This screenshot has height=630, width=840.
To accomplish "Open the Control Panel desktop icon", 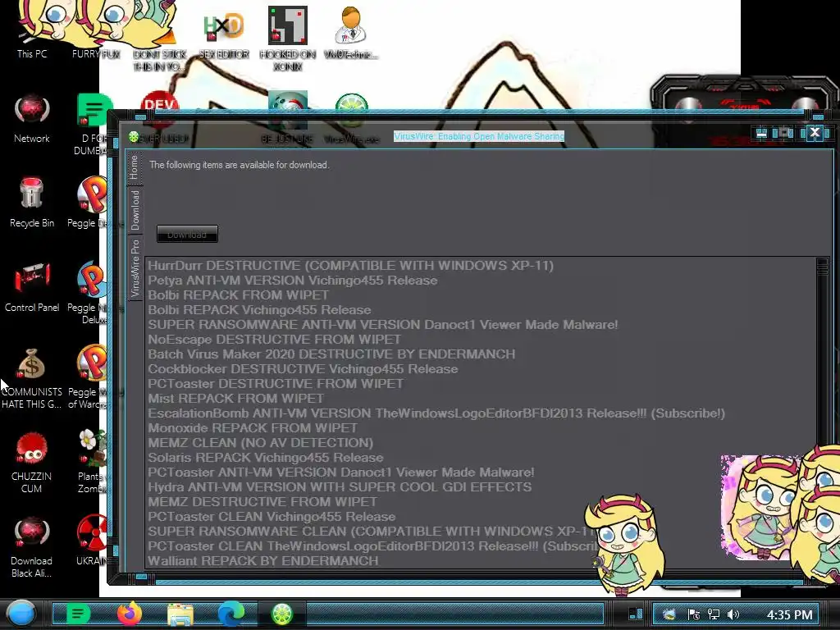I will pyautogui.click(x=32, y=288).
